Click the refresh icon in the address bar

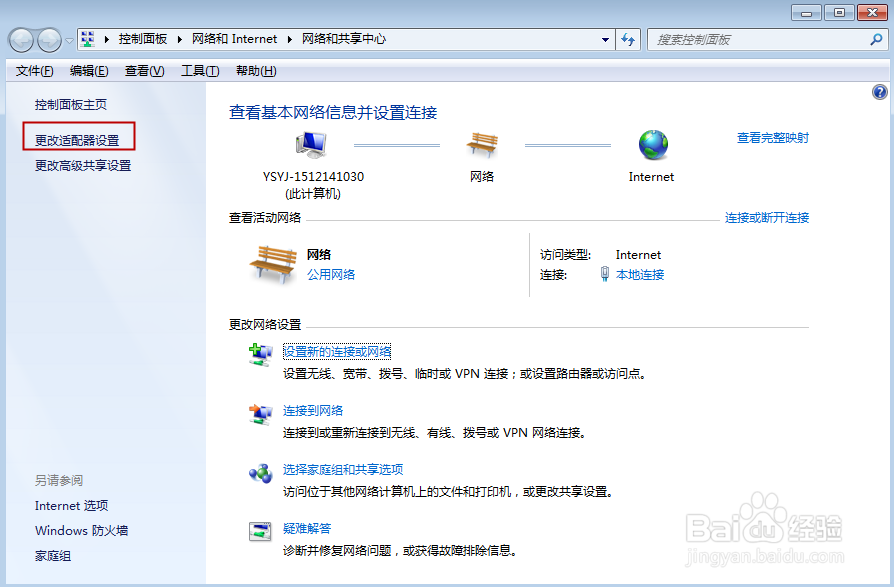coord(628,39)
